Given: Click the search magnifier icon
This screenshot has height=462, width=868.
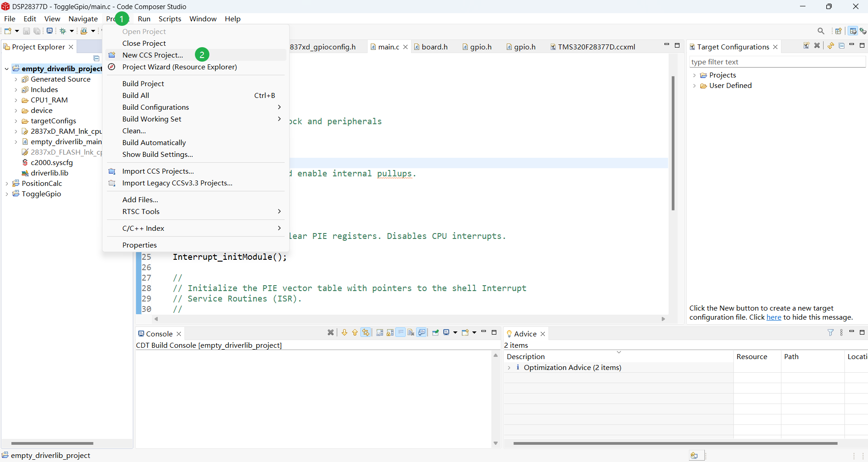Looking at the screenshot, I should click(821, 31).
